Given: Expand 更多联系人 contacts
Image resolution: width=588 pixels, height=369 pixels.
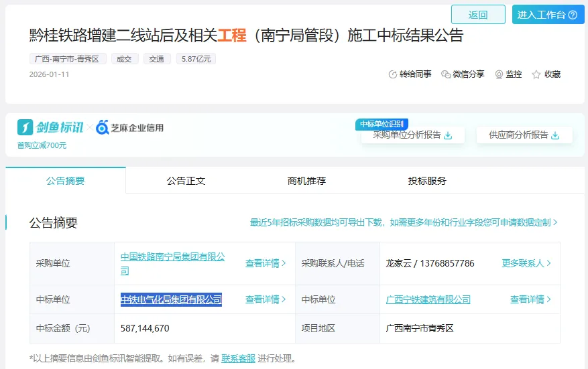Looking at the screenshot, I should click(x=526, y=263).
